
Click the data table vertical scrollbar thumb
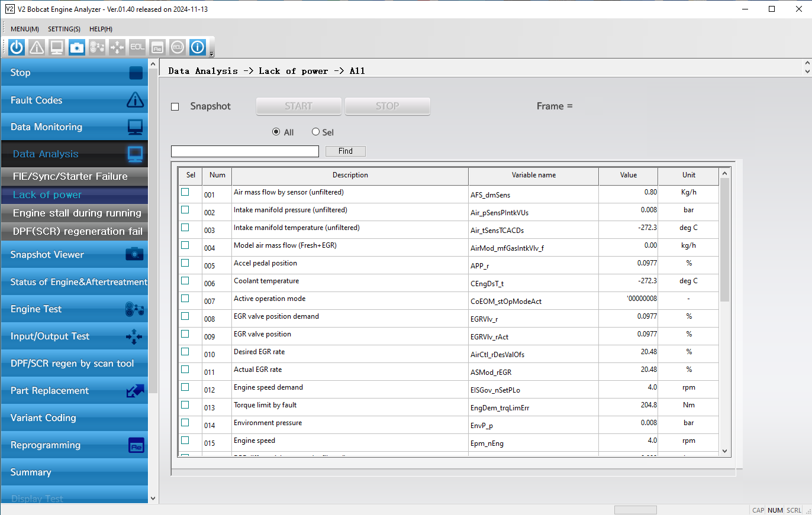coord(724,239)
